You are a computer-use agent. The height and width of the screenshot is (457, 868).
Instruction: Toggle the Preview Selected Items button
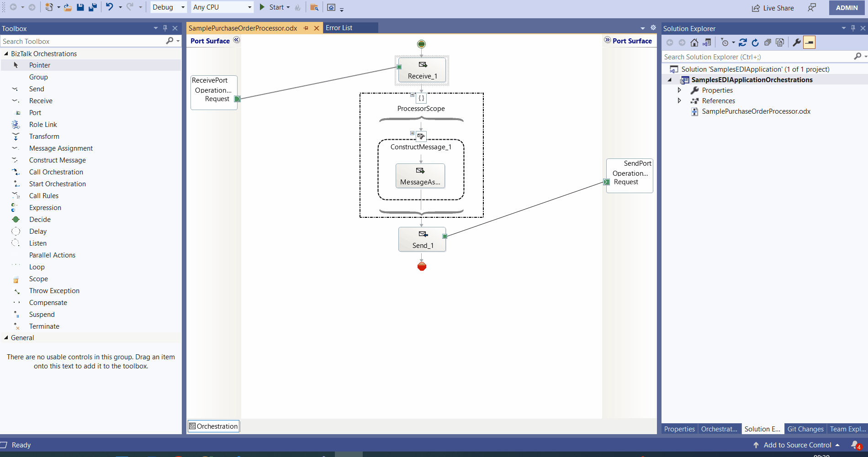809,42
